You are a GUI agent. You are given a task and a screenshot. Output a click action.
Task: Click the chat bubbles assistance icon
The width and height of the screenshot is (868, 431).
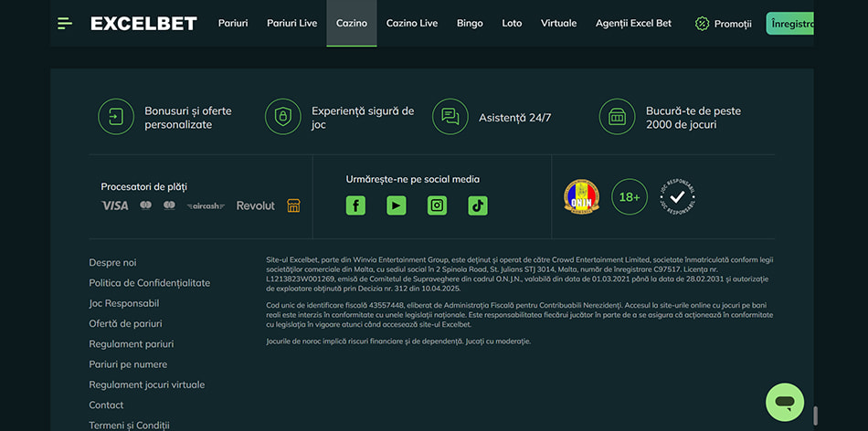click(450, 117)
